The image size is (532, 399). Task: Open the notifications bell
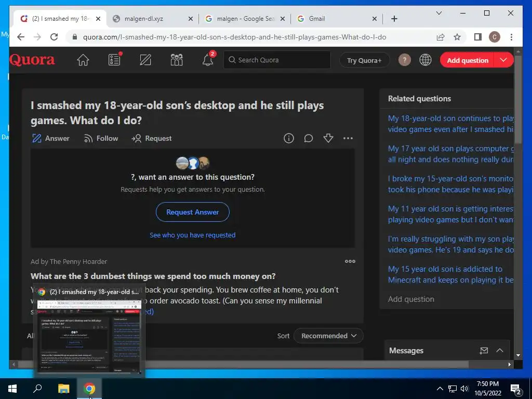click(x=208, y=60)
